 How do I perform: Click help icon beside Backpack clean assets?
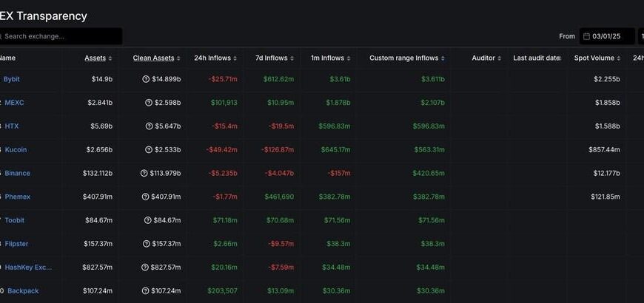[145, 291]
